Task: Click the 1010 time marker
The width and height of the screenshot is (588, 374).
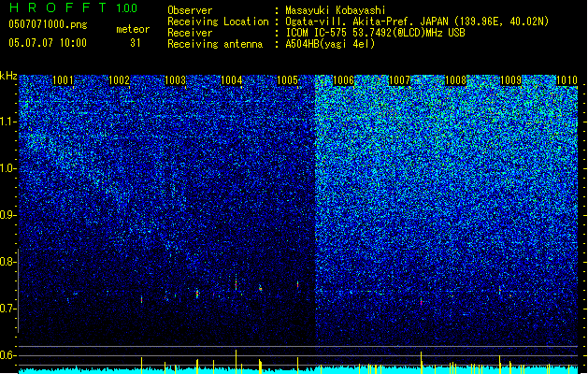Action: [x=566, y=80]
